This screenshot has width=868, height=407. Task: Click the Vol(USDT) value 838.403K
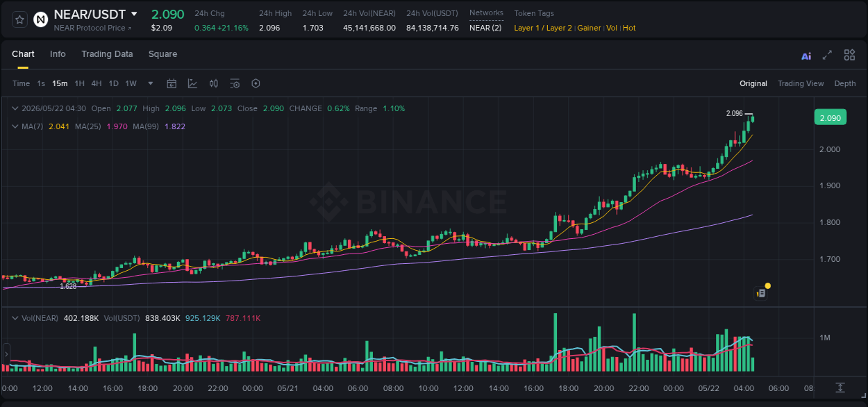(x=162, y=318)
